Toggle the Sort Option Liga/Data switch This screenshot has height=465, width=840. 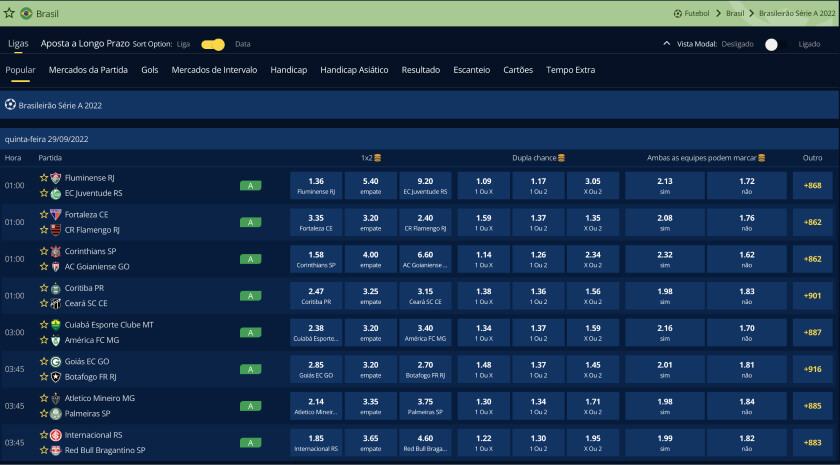coord(213,44)
